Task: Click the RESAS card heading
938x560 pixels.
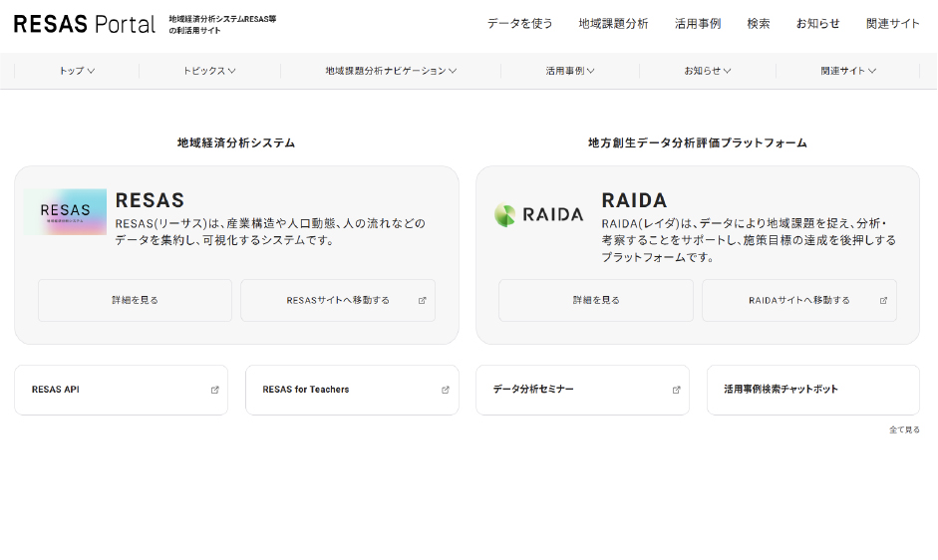Action: [150, 200]
